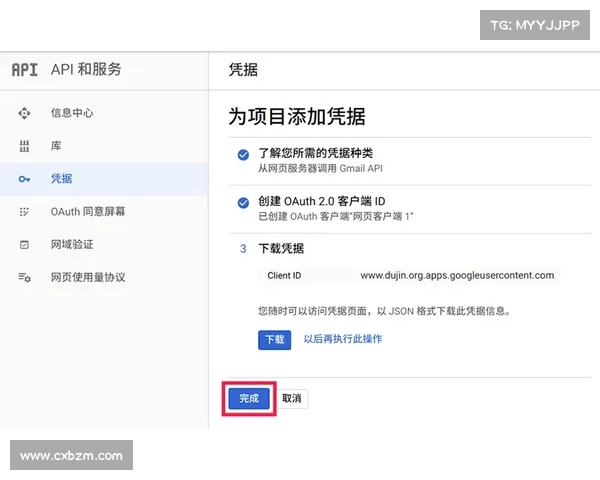Click the step number 3
This screenshot has width=600, height=480.
[243, 249]
